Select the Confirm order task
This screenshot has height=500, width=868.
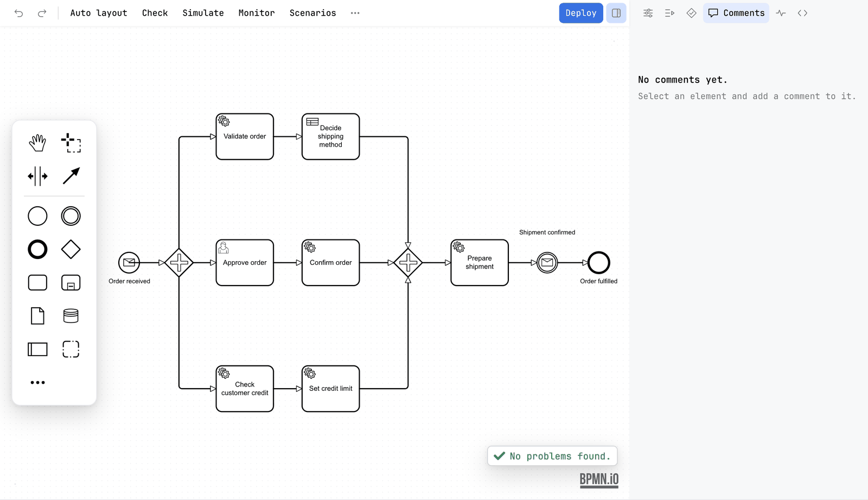[331, 263]
